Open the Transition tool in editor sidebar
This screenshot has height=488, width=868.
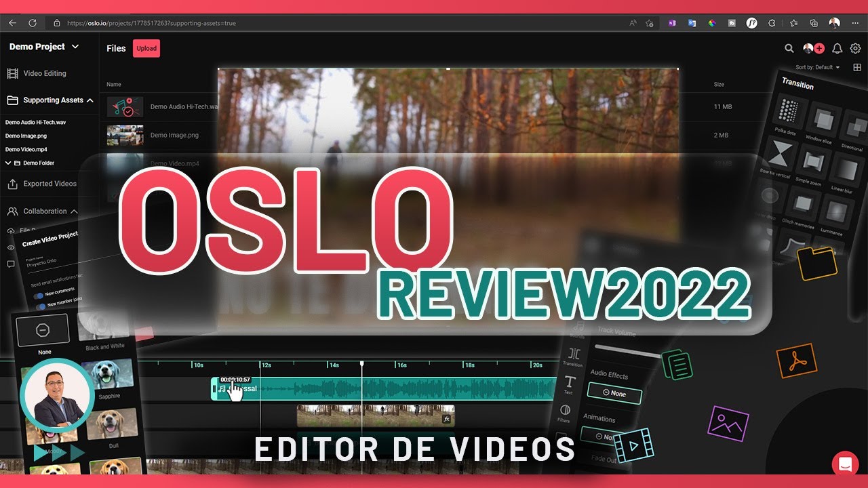click(x=574, y=357)
